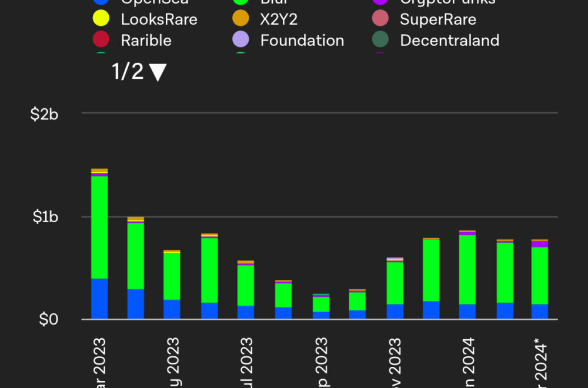Image resolution: width=588 pixels, height=388 pixels.
Task: Click the $2b y-axis label
Action: (x=44, y=114)
